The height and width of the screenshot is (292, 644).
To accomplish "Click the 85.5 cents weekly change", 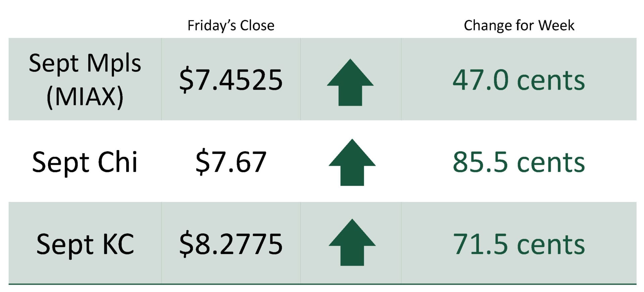I will [519, 162].
